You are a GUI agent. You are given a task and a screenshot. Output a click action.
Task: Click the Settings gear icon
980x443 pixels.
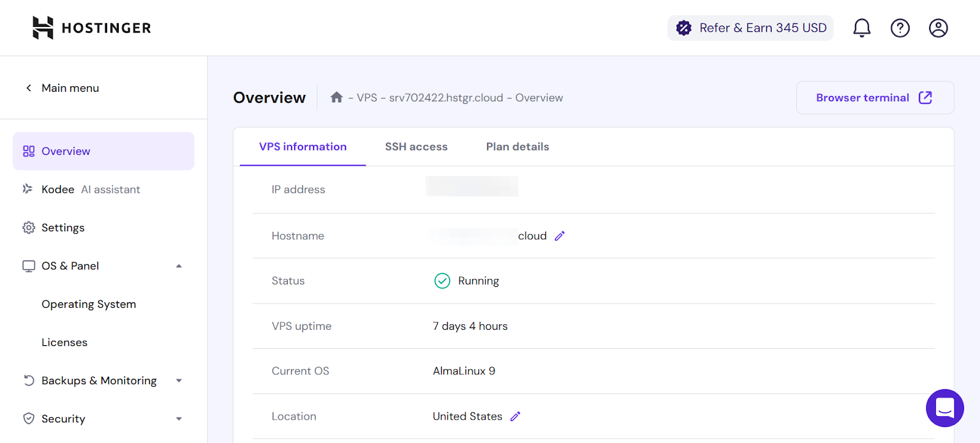[x=29, y=228]
